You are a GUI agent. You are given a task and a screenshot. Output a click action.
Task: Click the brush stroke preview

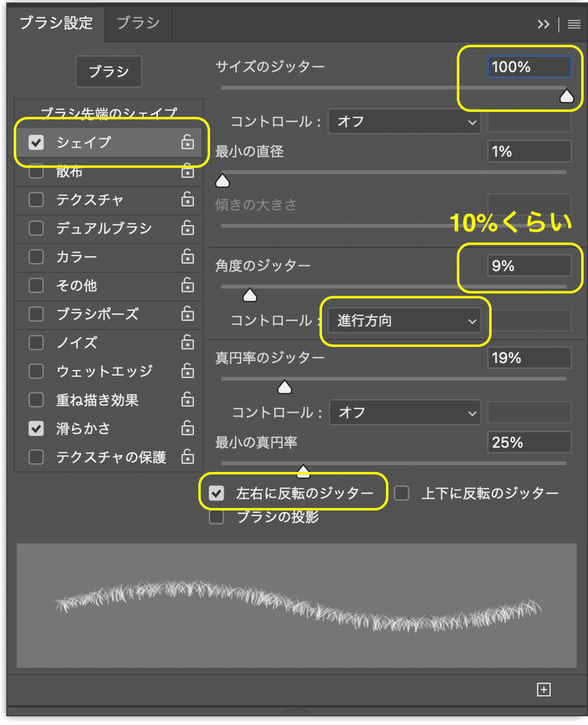tap(297, 605)
